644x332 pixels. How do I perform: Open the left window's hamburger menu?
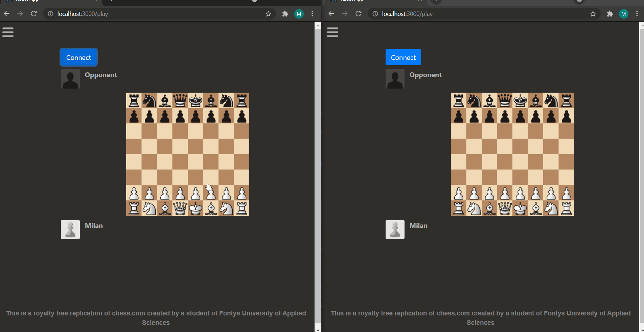point(7,32)
